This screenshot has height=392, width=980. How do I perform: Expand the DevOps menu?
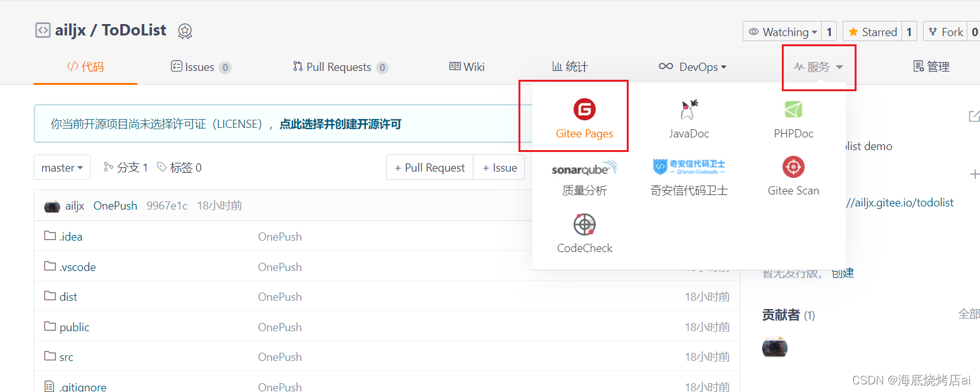click(x=693, y=66)
